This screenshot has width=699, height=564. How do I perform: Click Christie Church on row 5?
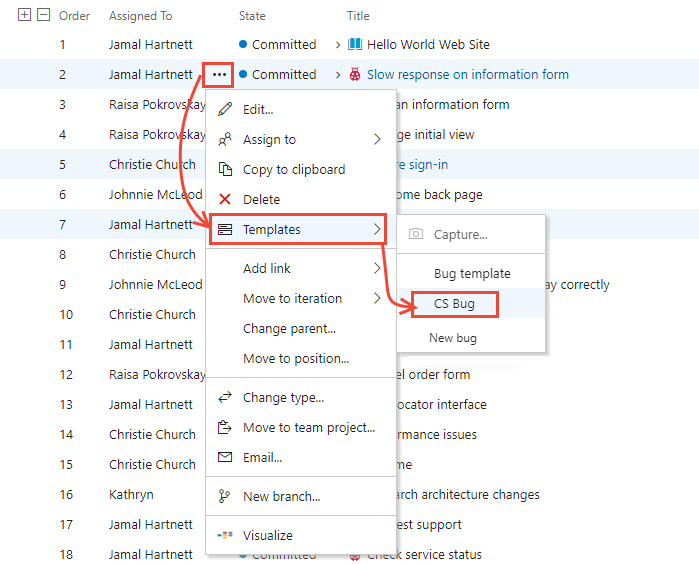point(152,165)
